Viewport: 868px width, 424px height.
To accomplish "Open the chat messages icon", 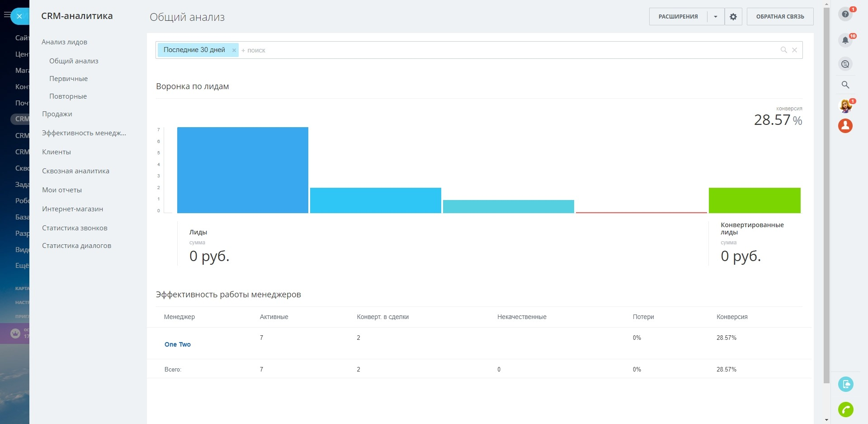I will pos(845,64).
